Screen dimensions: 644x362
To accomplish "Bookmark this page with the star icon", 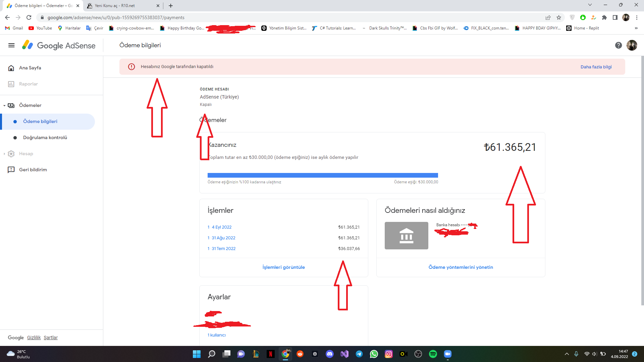I will click(x=559, y=17).
